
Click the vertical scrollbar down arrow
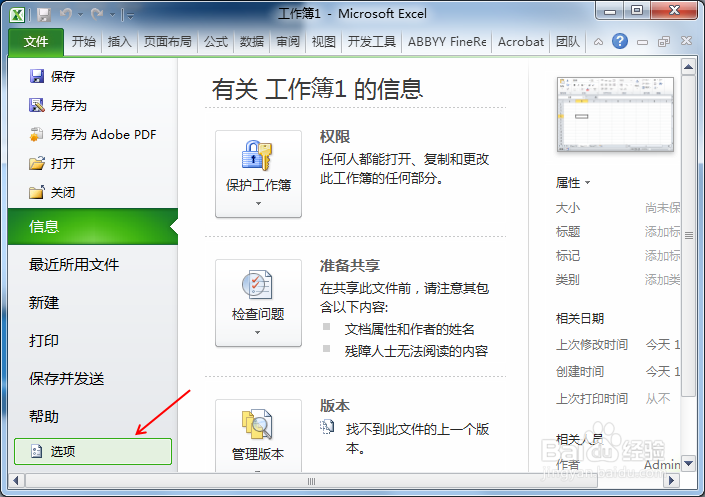point(688,463)
